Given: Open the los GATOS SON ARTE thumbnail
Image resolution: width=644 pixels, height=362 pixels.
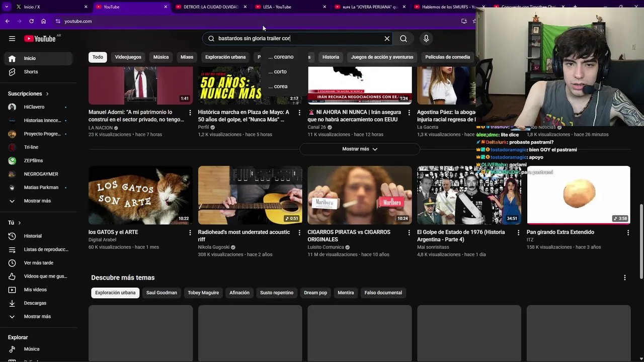Looking at the screenshot, I should pos(140,195).
